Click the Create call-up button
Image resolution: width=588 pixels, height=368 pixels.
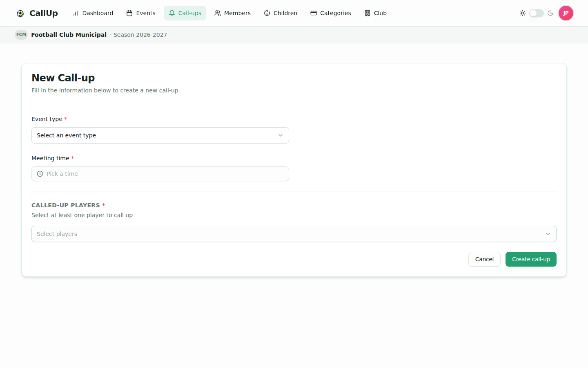point(531,259)
